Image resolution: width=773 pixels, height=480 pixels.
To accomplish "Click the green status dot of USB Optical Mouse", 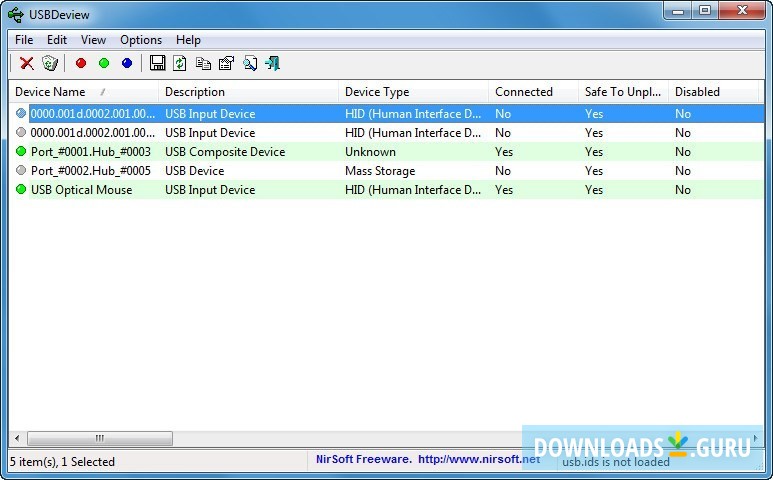I will [21, 189].
